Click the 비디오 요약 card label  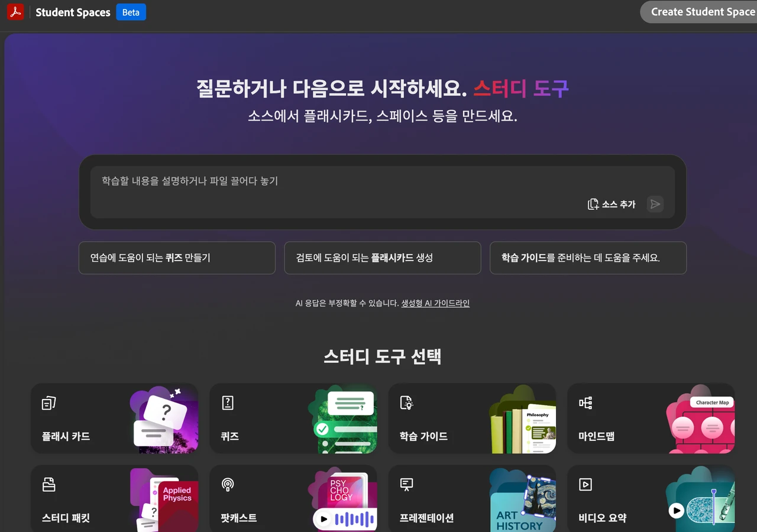click(603, 518)
